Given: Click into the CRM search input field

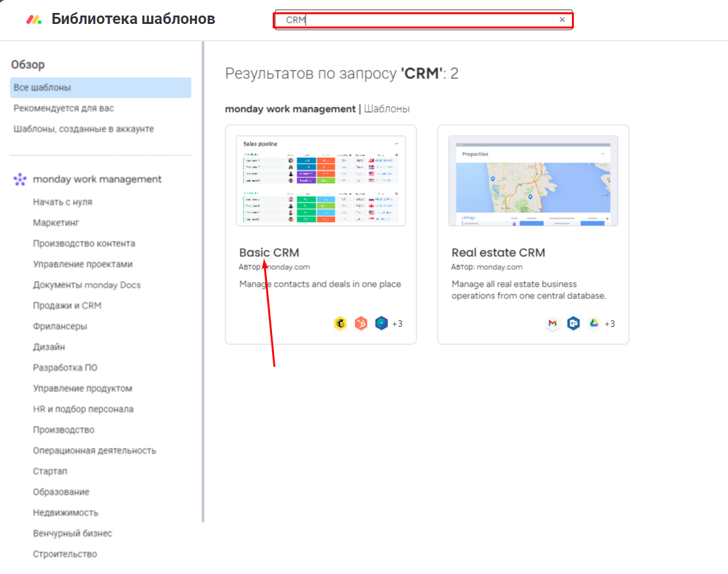Looking at the screenshot, I should coord(421,20).
